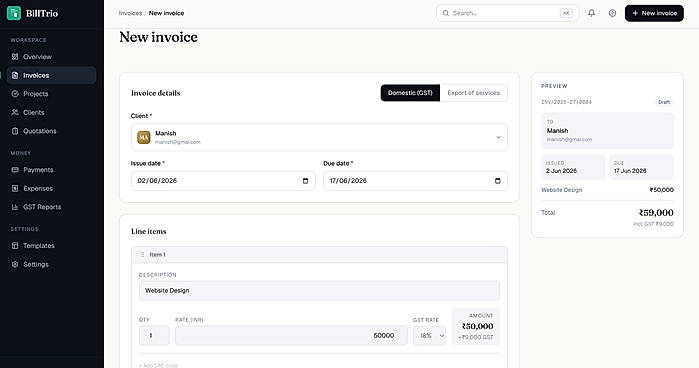Open Settings in the sidebar

coord(51,265)
